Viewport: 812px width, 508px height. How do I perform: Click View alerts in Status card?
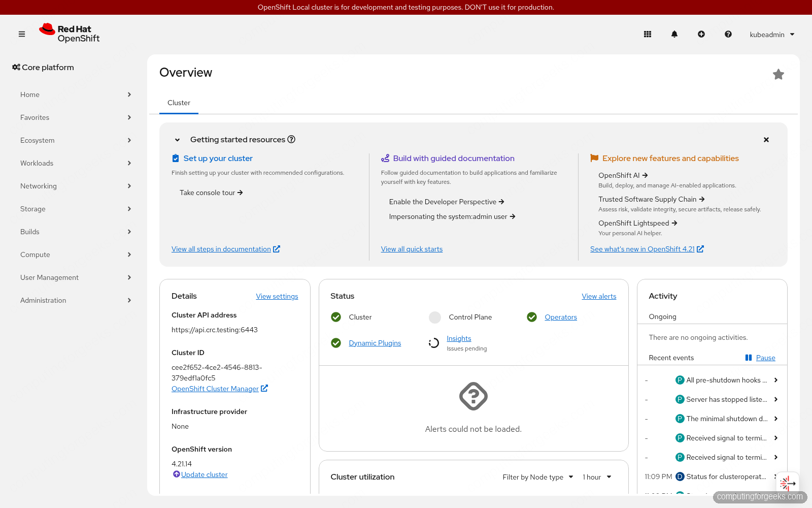pos(599,296)
